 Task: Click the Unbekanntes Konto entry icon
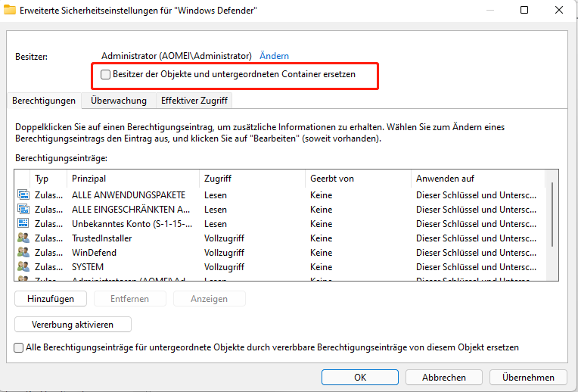[x=23, y=224]
